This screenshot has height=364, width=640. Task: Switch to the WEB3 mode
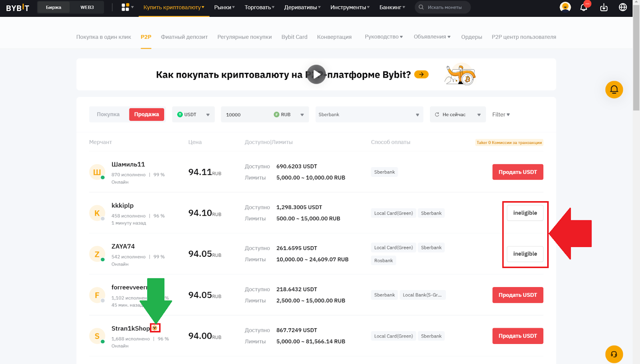[x=87, y=7]
